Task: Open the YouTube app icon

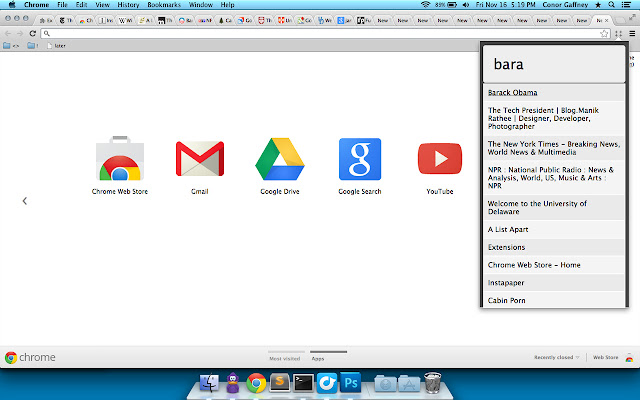Action: [x=439, y=161]
